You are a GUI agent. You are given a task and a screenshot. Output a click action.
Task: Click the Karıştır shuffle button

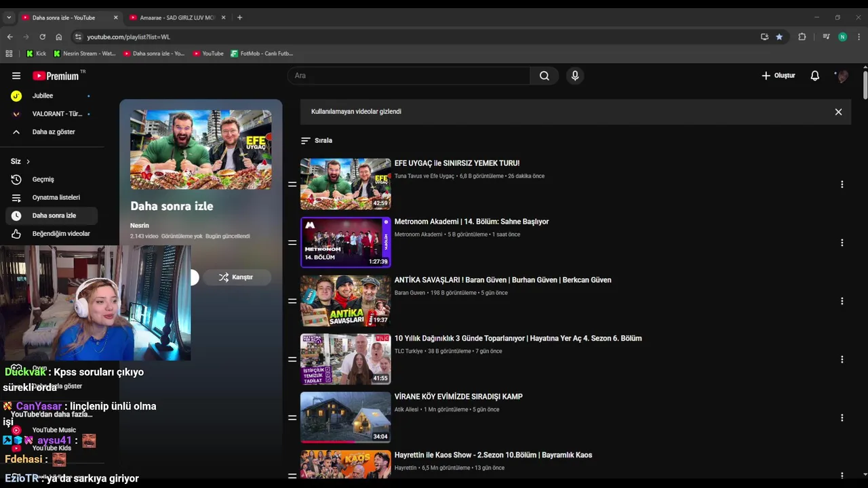click(x=236, y=277)
